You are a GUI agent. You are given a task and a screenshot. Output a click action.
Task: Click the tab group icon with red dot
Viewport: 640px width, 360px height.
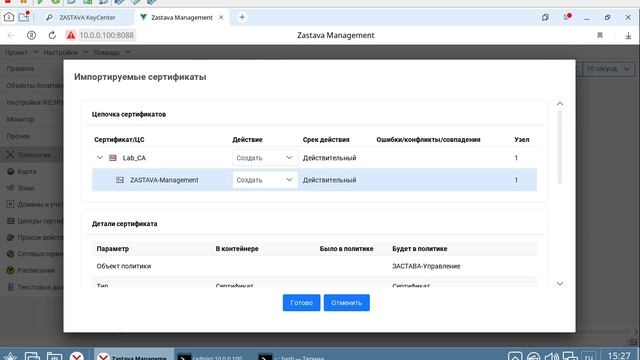(24, 17)
